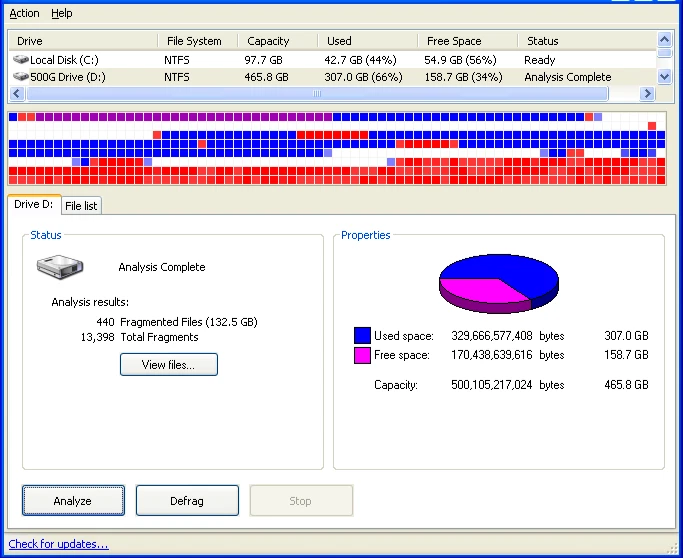683x558 pixels.
Task: Click the '307.0 GB (66%)' used cell
Action: click(363, 77)
